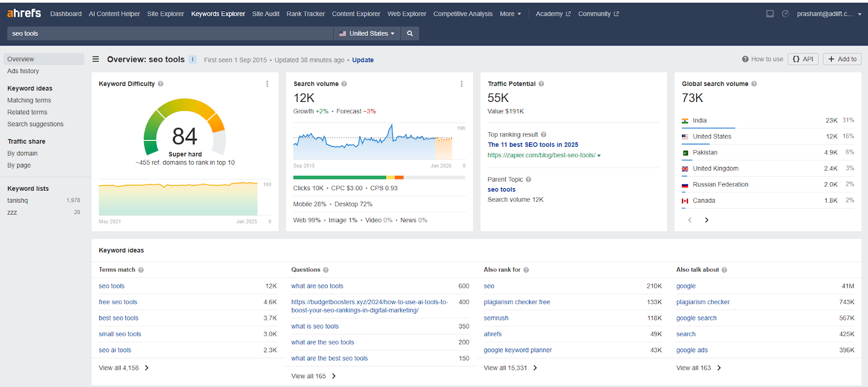
Task: Click help icon next to Top ranking result
Action: coord(544,135)
